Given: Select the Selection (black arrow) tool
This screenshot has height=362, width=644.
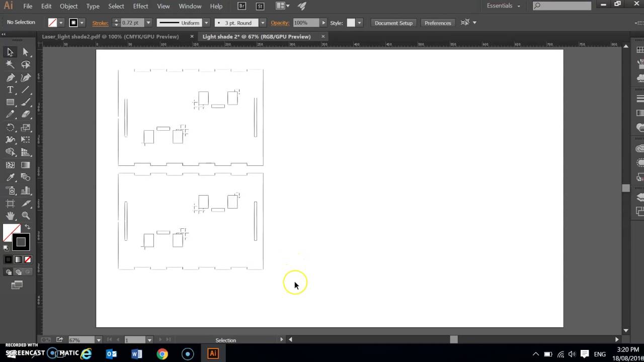Looking at the screenshot, I should tap(10, 52).
